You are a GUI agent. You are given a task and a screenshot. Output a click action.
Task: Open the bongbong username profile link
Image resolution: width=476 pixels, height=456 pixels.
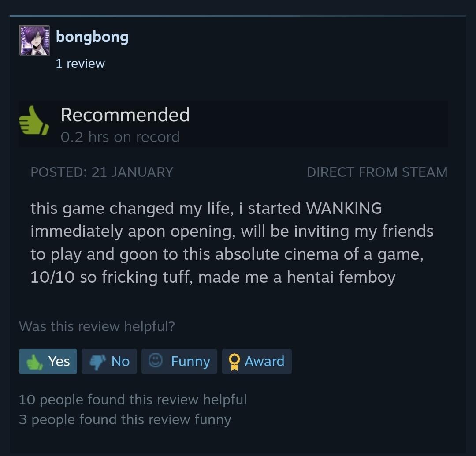(92, 37)
